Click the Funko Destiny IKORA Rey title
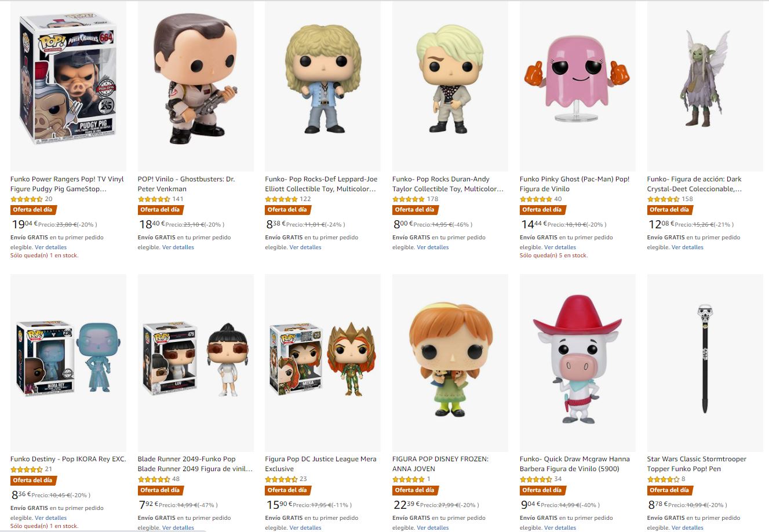 pyautogui.click(x=68, y=459)
